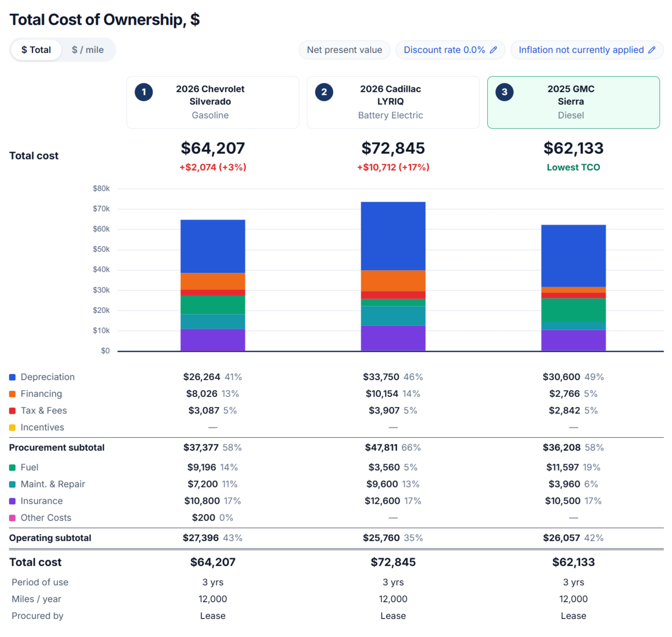The height and width of the screenshot is (637, 672).
Task: Click the orange Financing legend swatch
Action: pos(12,394)
